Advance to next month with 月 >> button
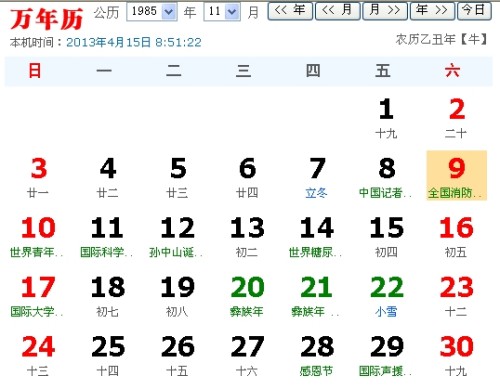500x389 pixels. [385, 11]
